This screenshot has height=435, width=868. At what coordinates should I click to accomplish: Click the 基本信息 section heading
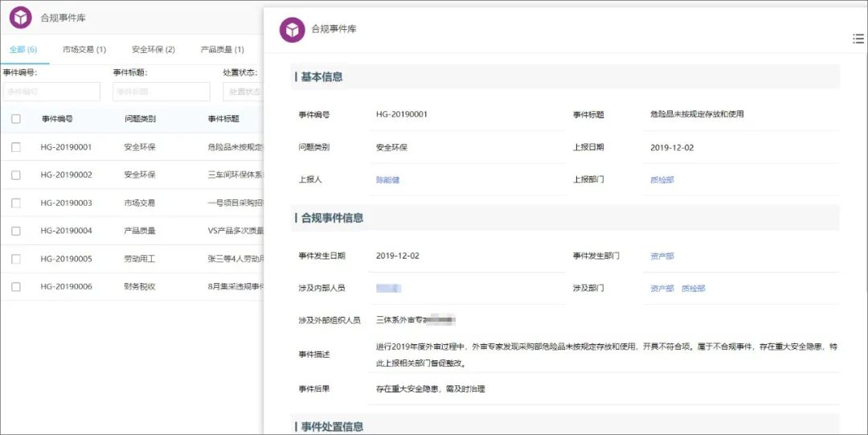click(321, 77)
